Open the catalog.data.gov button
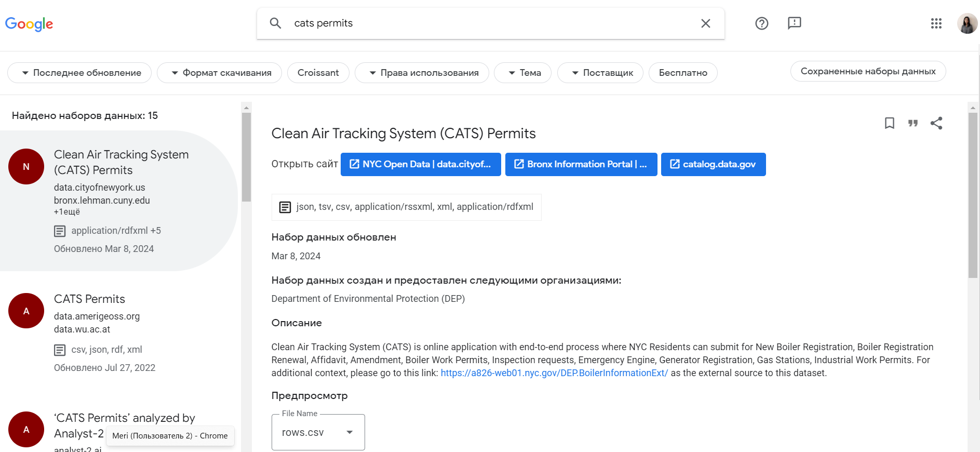The width and height of the screenshot is (980, 452). point(714,164)
